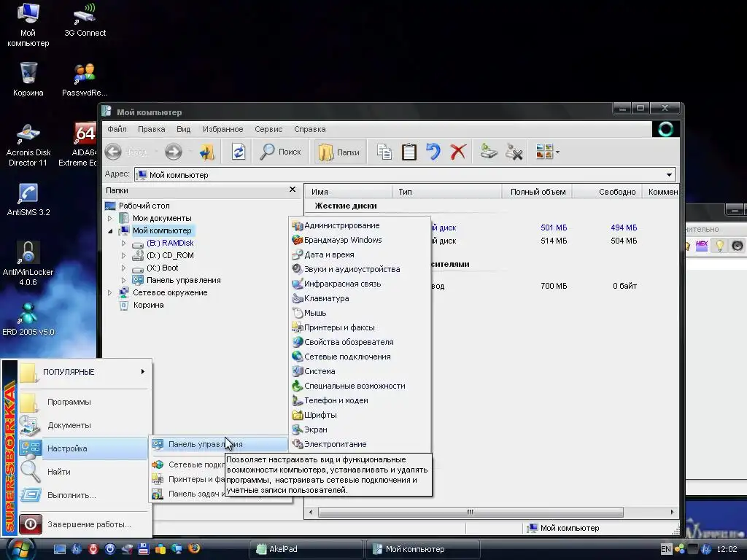The image size is (747, 560).
Task: Click the Back arrow in explorer toolbar
Action: 113,152
